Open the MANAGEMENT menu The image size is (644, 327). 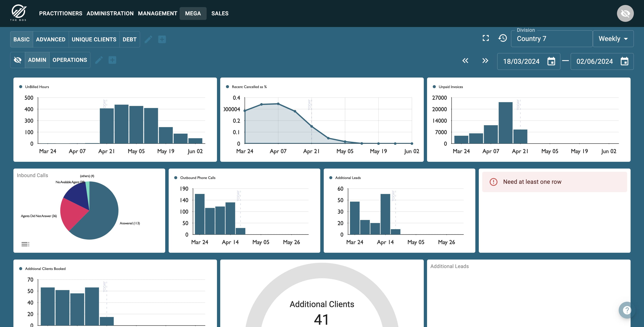[158, 13]
